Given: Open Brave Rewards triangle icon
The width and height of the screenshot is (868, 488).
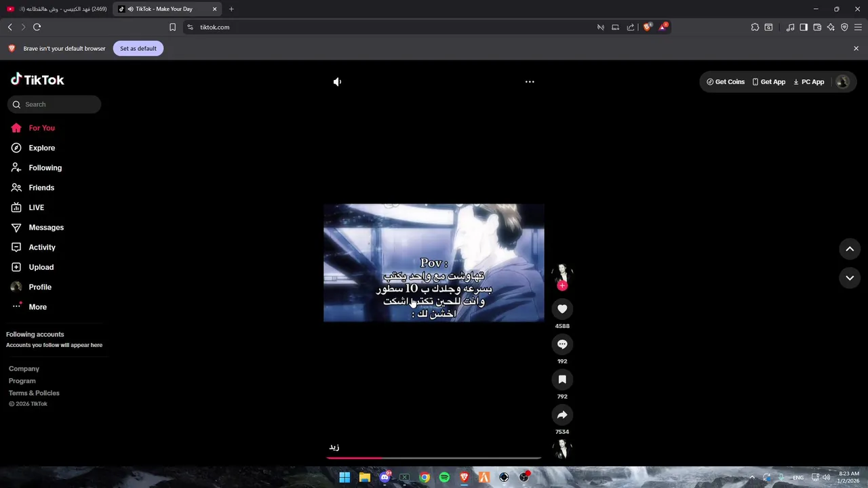Looking at the screenshot, I should pos(663,27).
